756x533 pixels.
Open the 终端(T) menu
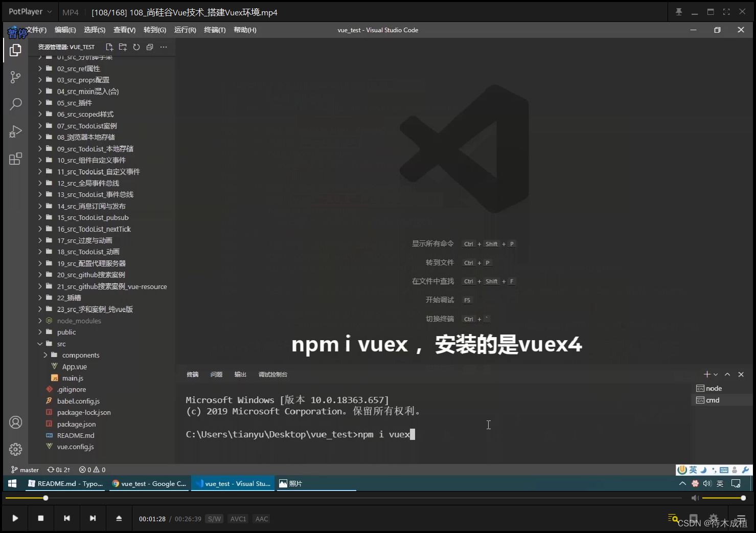click(215, 30)
